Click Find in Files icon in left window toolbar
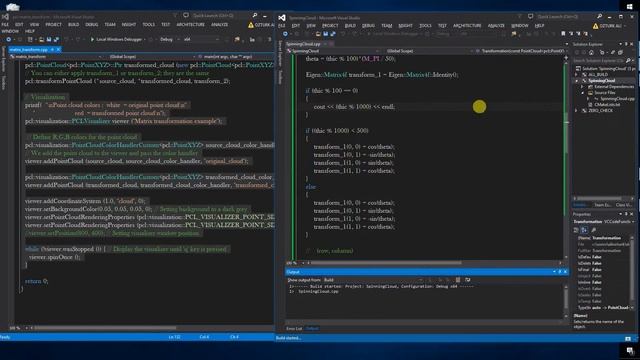The width and height of the screenshot is (640, 360). (x=237, y=40)
